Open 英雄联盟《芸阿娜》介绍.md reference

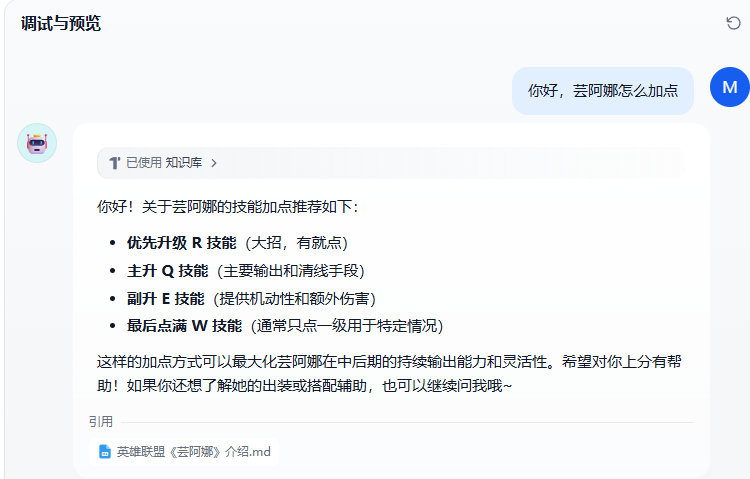click(x=193, y=452)
